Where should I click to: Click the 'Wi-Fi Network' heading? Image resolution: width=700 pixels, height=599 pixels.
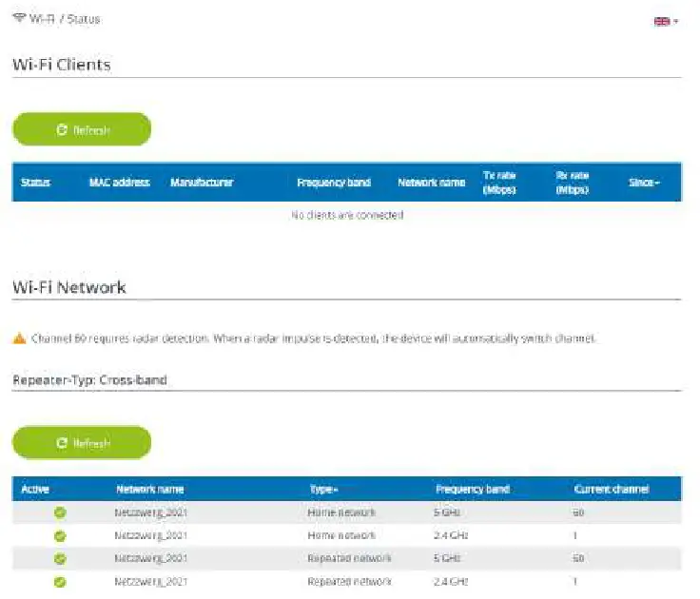[x=69, y=287]
